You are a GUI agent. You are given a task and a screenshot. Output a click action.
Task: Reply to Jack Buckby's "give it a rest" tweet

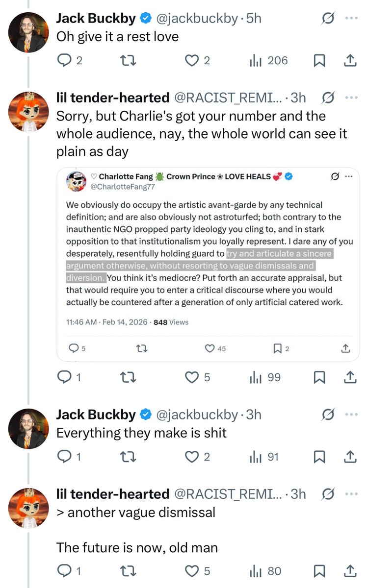pyautogui.click(x=64, y=61)
